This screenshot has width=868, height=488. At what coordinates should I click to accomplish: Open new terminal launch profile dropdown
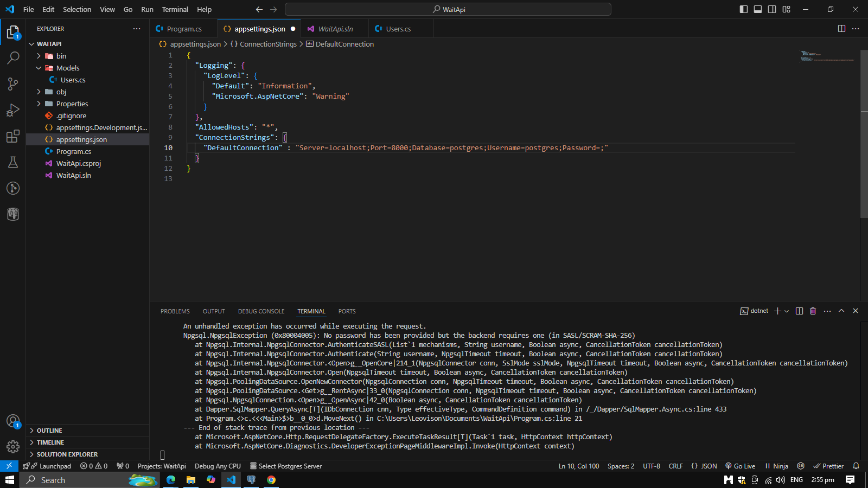(787, 311)
